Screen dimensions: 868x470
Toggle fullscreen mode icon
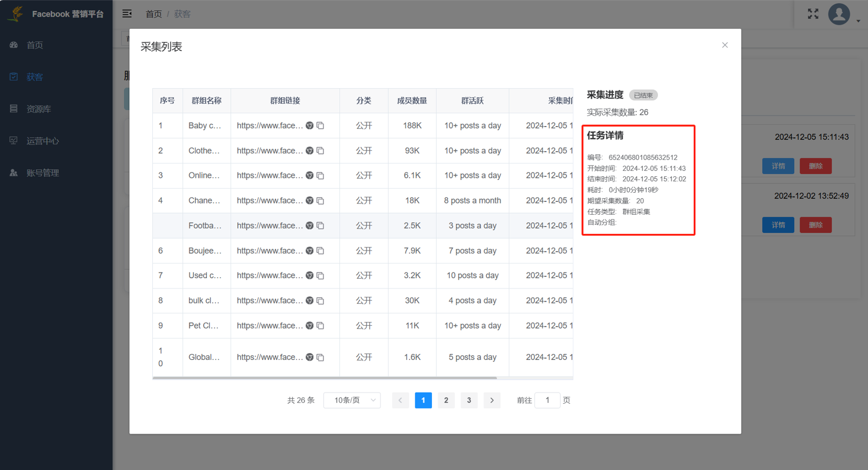pos(813,14)
